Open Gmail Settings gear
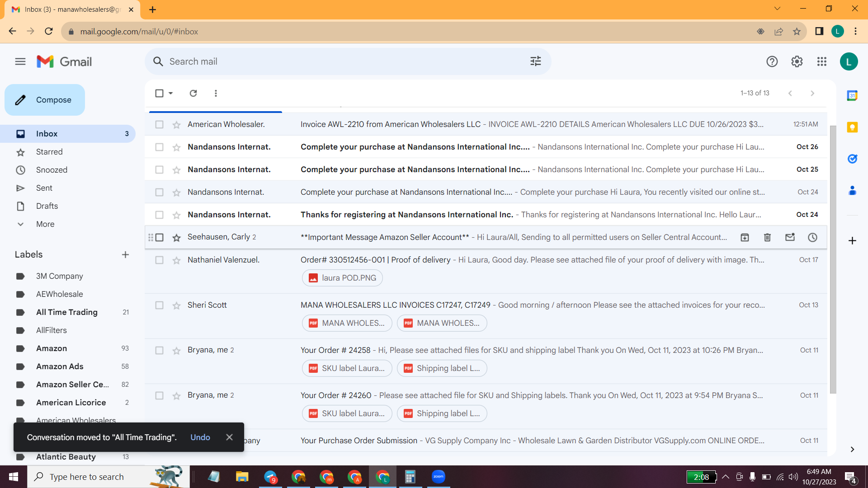Screen dimensions: 868x488 tap(797, 61)
